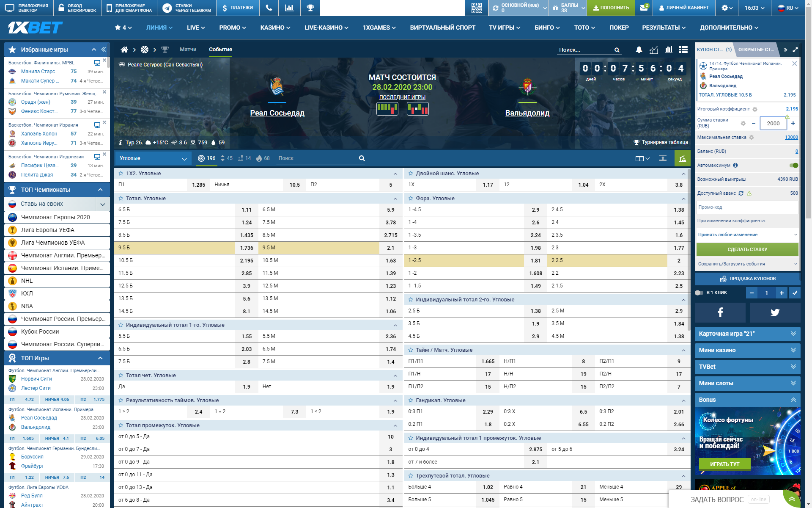Screen dimensions: 812x508
Task: Switch to Матчи tab
Action: 188,50
